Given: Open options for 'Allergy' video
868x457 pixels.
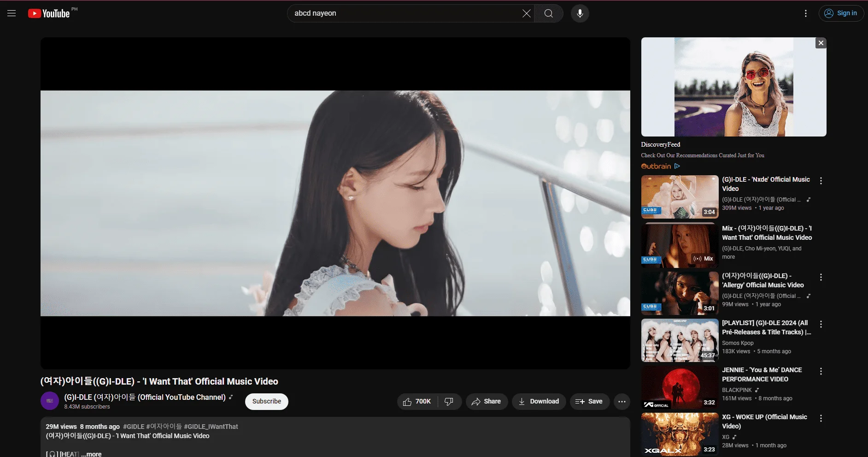Looking at the screenshot, I should click(x=821, y=277).
